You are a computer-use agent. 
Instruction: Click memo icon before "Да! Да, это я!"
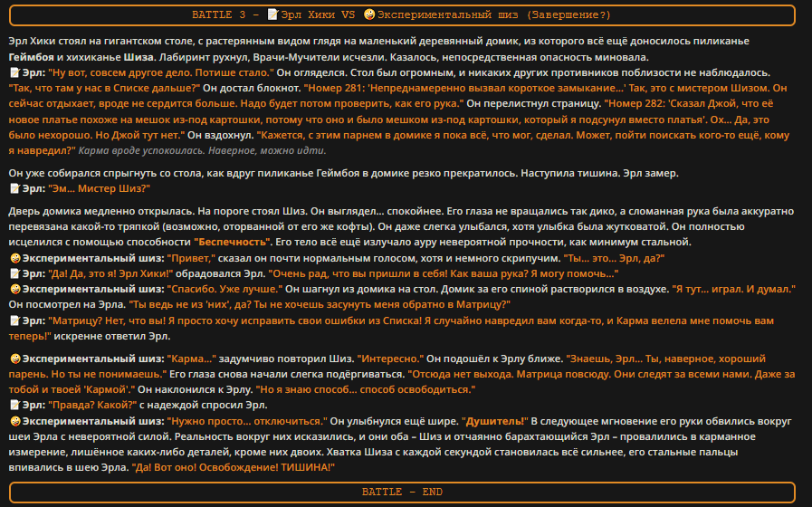[15, 273]
